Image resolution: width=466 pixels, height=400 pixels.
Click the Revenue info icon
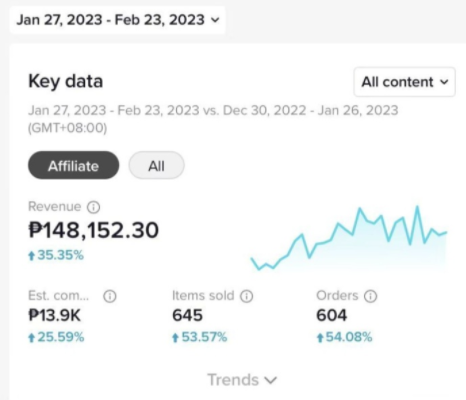point(94,207)
